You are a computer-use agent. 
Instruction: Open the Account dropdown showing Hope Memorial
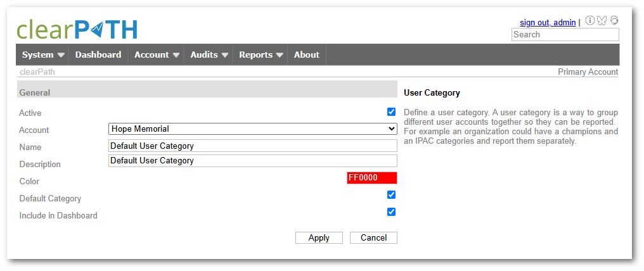point(252,129)
